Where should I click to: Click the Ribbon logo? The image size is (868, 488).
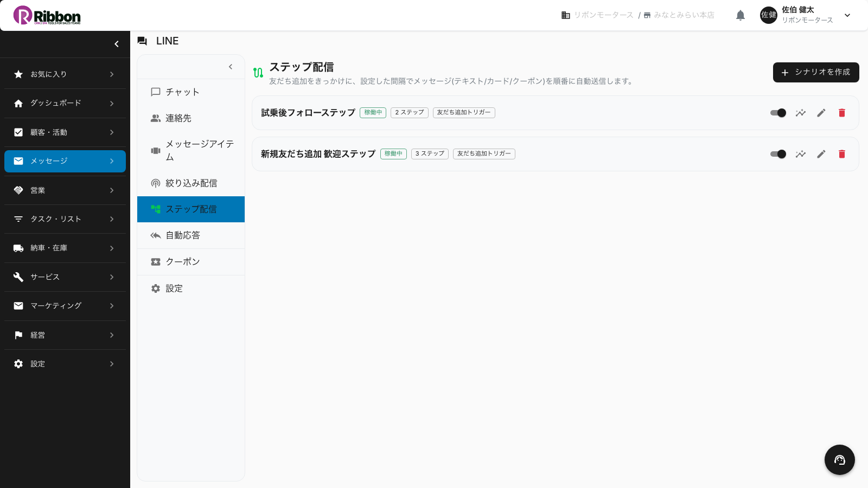47,15
